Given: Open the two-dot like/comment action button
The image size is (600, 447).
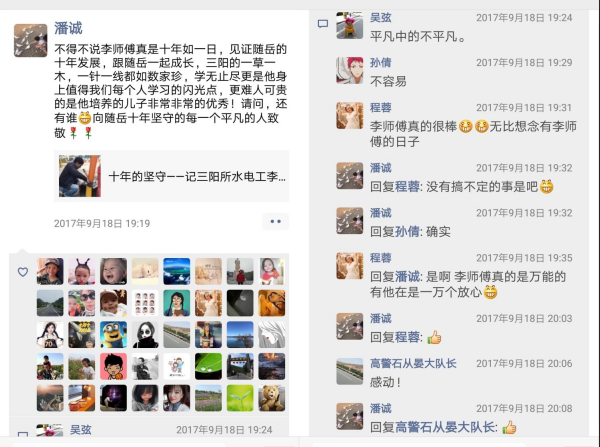Looking at the screenshot, I should click(x=276, y=222).
